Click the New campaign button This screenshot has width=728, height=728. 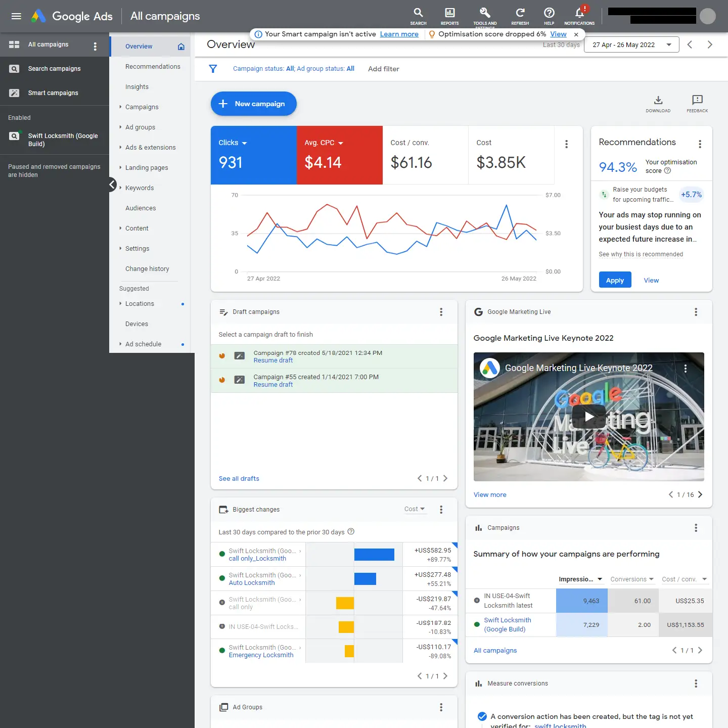click(253, 104)
